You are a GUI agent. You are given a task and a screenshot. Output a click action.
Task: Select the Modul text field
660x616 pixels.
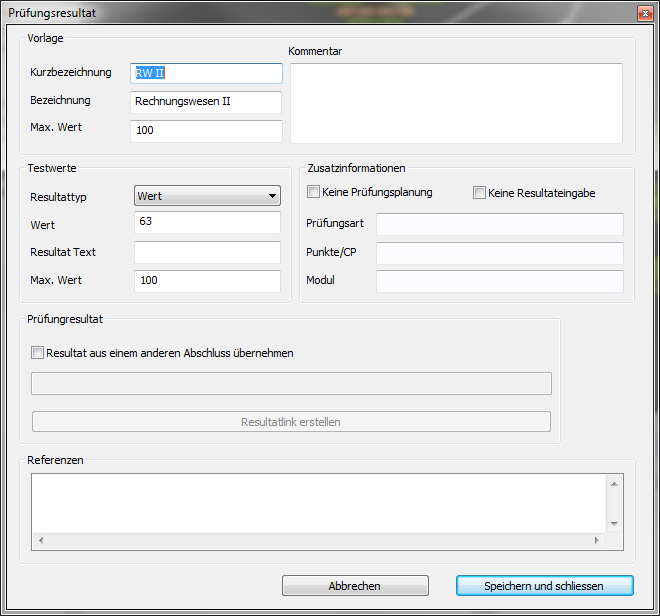[499, 281]
